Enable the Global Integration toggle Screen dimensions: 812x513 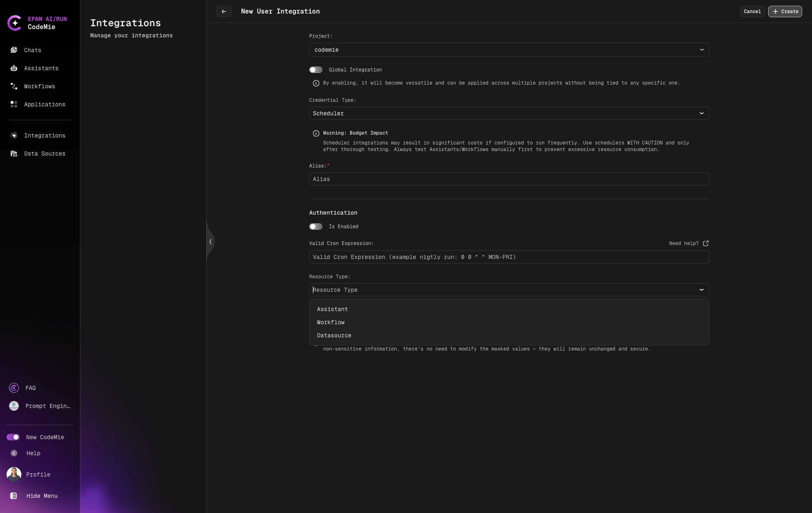pos(316,70)
